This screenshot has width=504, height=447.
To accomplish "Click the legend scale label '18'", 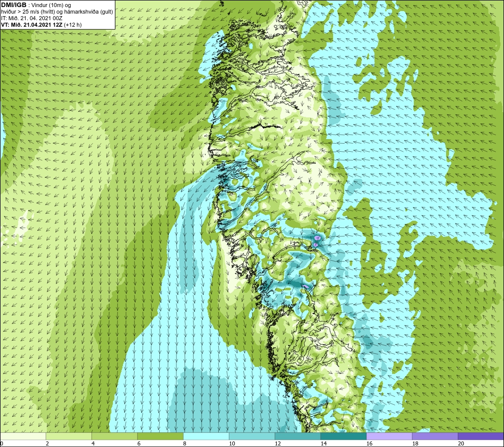I will 415,443.
